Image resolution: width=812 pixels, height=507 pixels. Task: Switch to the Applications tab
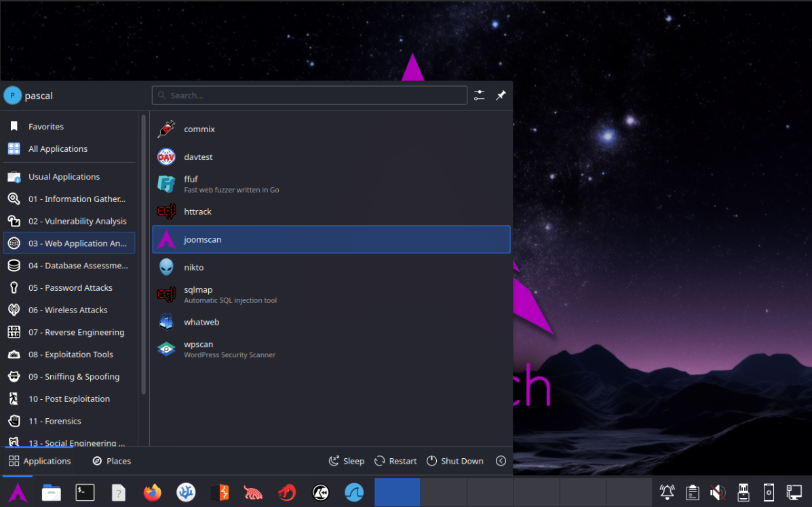pos(40,461)
